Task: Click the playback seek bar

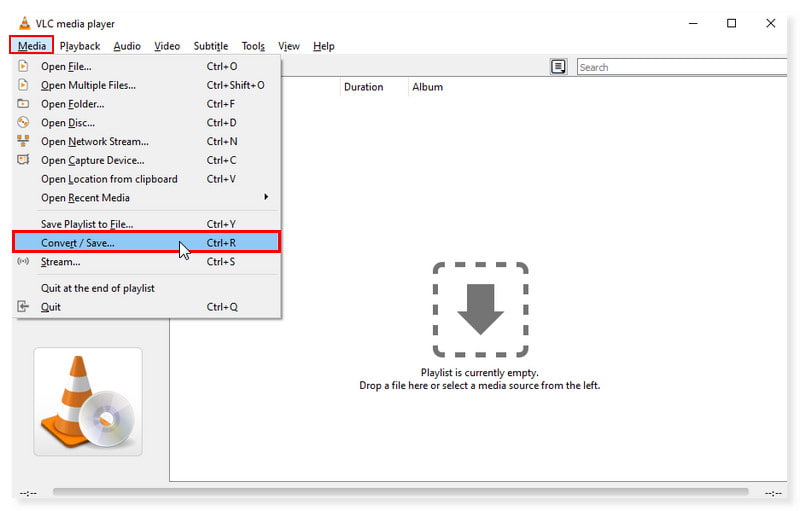Action: [x=400, y=492]
